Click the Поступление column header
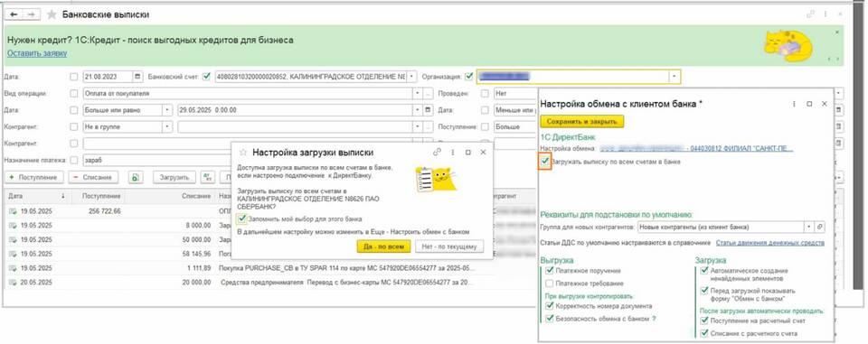868x344 pixels. click(x=98, y=196)
